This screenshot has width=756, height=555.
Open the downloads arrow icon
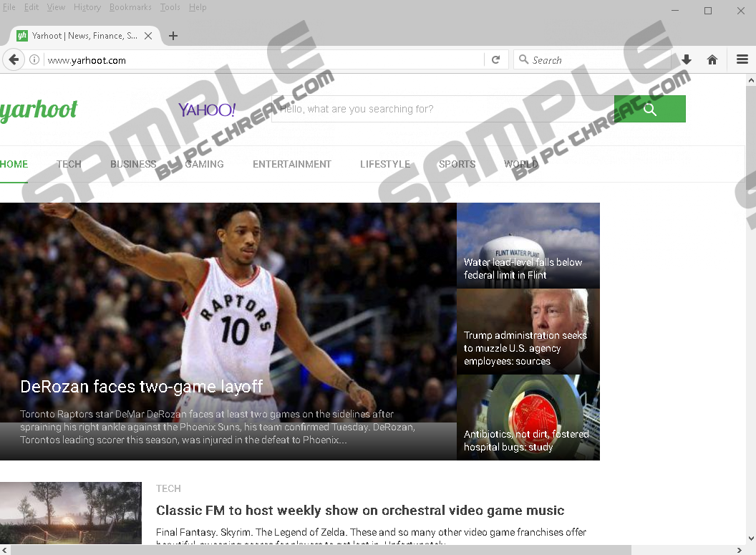(687, 60)
